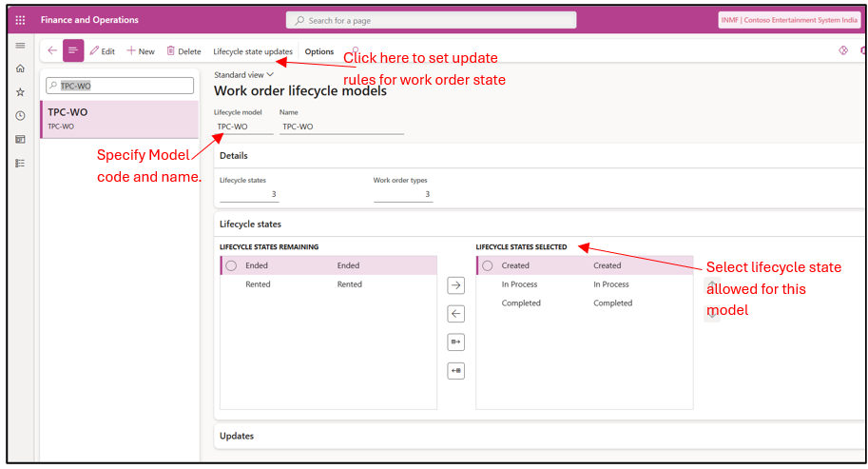Click the company selector INMF Contoso Entertainment

click(x=789, y=20)
